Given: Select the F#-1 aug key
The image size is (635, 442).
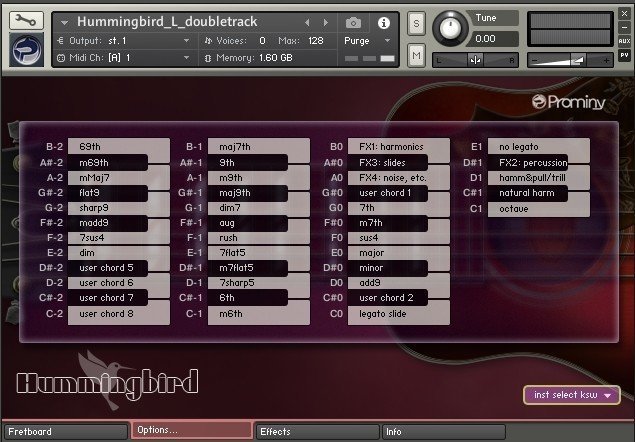Looking at the screenshot, I should (247, 223).
